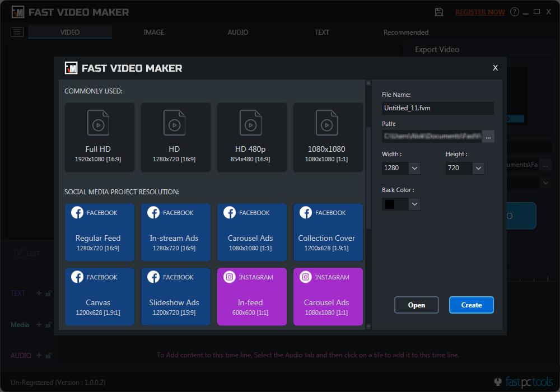Expand the Back Color dropdown arrow
Viewport: 560px width, 392px height.
click(414, 204)
